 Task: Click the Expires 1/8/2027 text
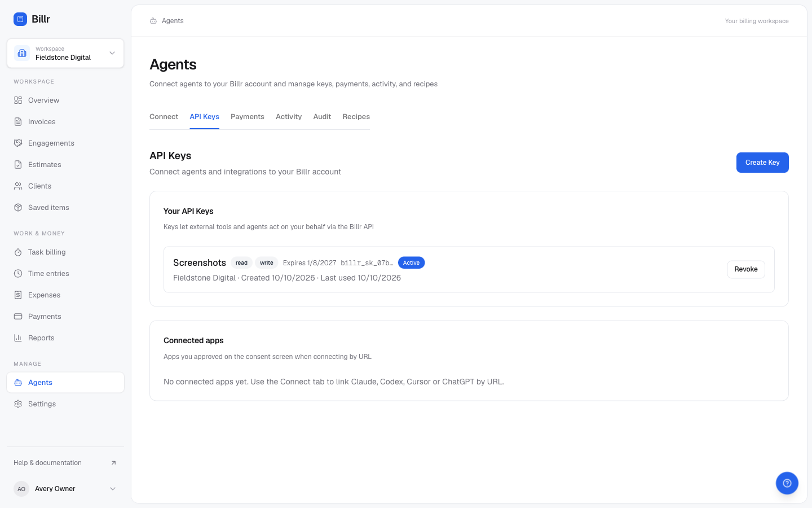tap(310, 263)
